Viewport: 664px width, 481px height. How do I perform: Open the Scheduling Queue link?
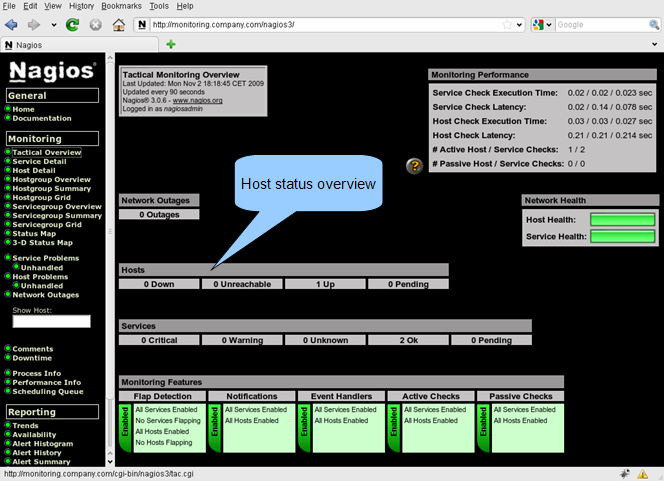click(48, 391)
